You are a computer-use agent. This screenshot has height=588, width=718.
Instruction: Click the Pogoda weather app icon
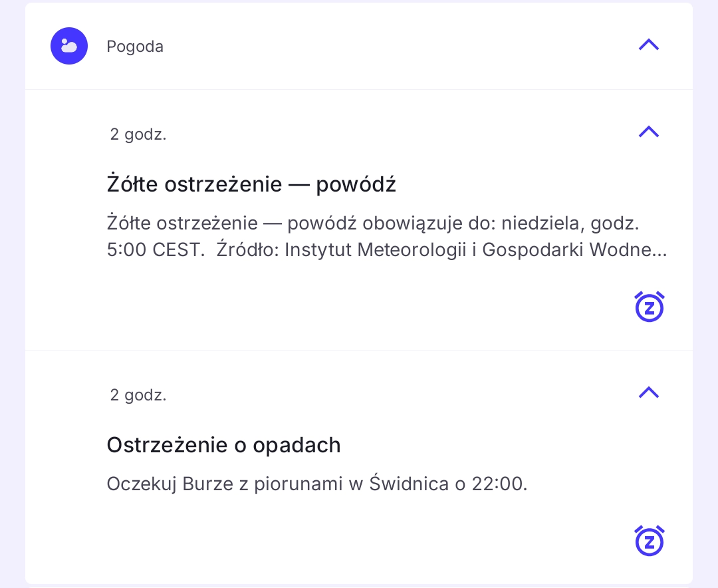[x=69, y=46]
